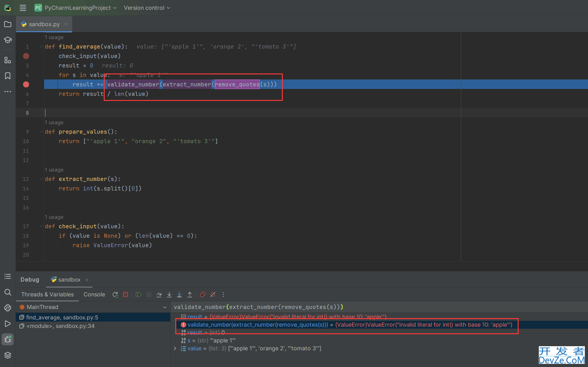Stop the debug session

pyautogui.click(x=125, y=294)
